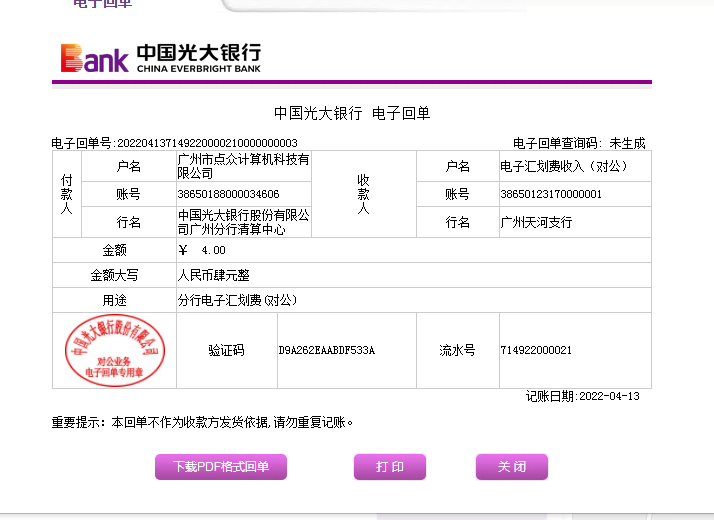The width and height of the screenshot is (714, 520).
Task: Click the red 电子回单专用章 stamp seal
Action: coord(113,350)
